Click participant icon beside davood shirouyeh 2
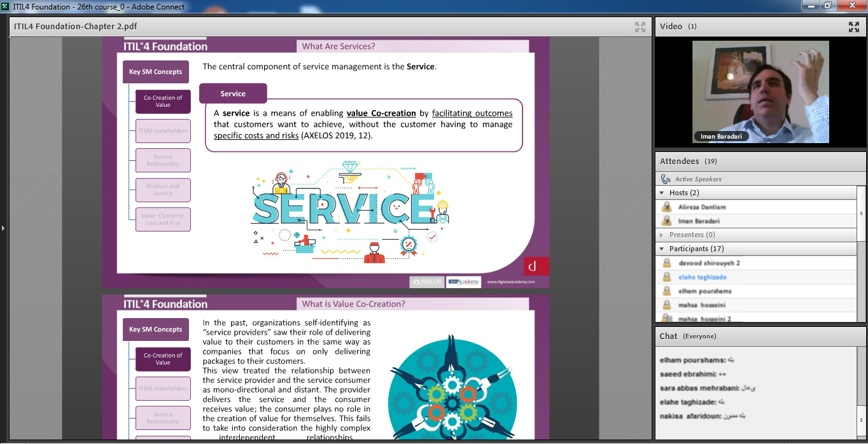Image resolution: width=868 pixels, height=444 pixels. [x=667, y=263]
